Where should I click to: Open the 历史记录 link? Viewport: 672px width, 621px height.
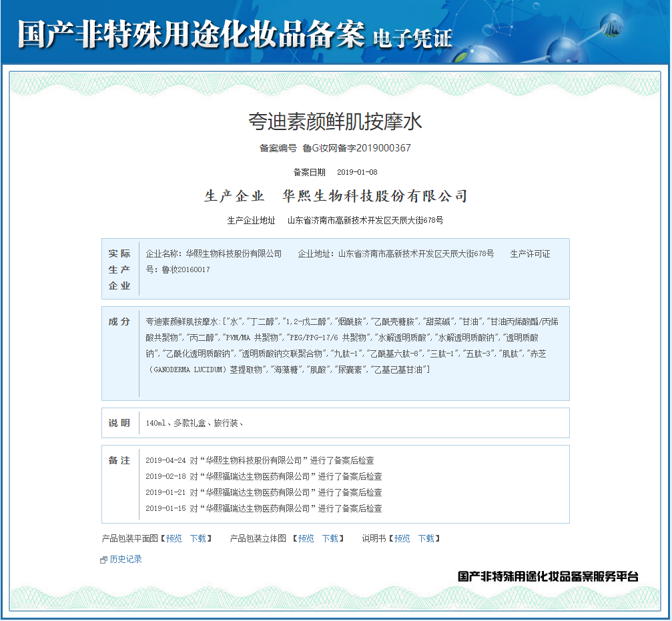click(x=125, y=560)
